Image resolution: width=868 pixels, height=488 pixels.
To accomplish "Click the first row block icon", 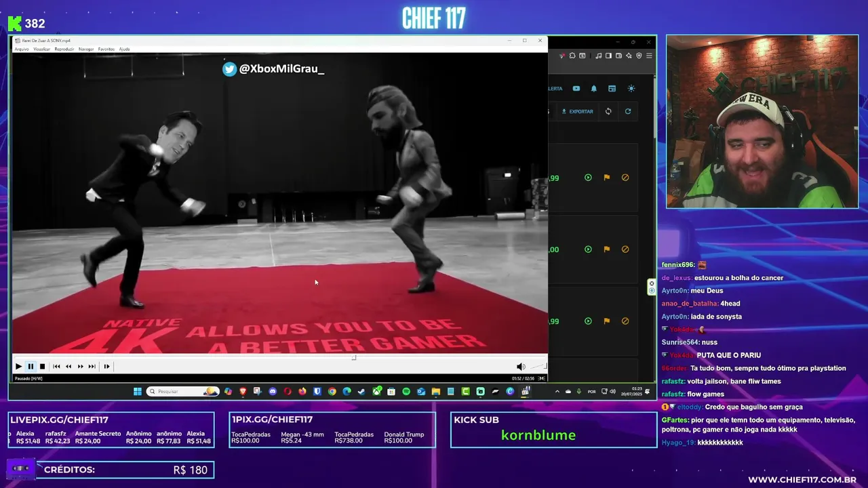I will tap(625, 178).
